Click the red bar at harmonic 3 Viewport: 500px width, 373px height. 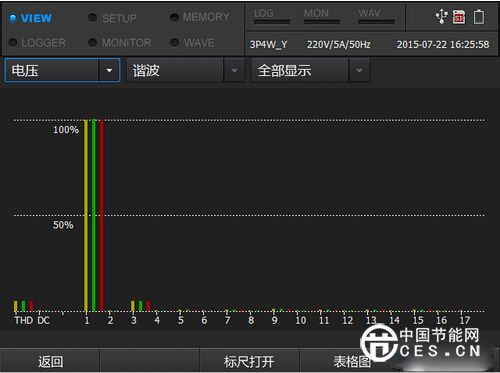[148, 306]
